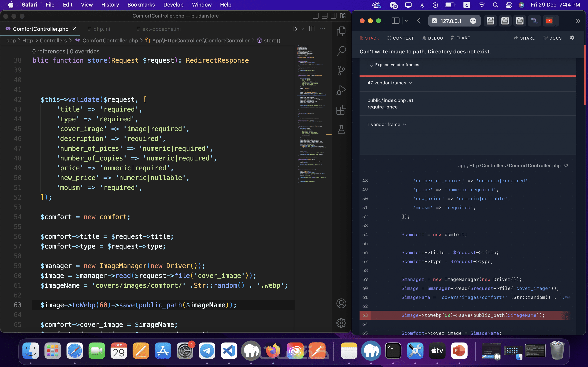Viewport: 588px width, 367px height.
Task: Open the Testing flask icon
Action: 341,129
